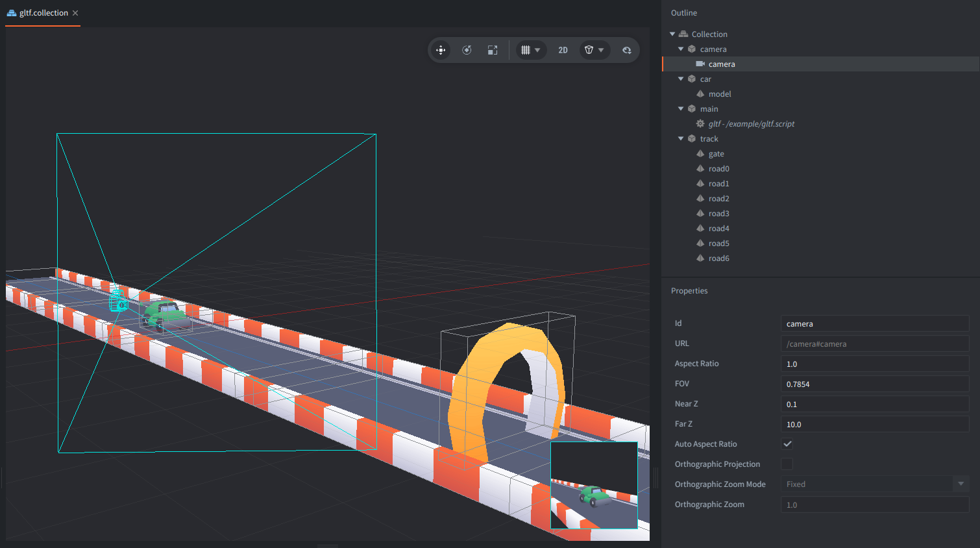This screenshot has width=980, height=548.
Task: Click the FOV value field
Action: pyautogui.click(x=875, y=384)
